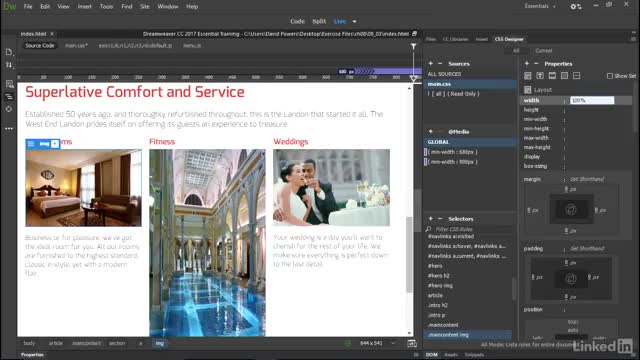Switch to the Files panel tab
The height and width of the screenshot is (360, 640).
coord(431,39)
